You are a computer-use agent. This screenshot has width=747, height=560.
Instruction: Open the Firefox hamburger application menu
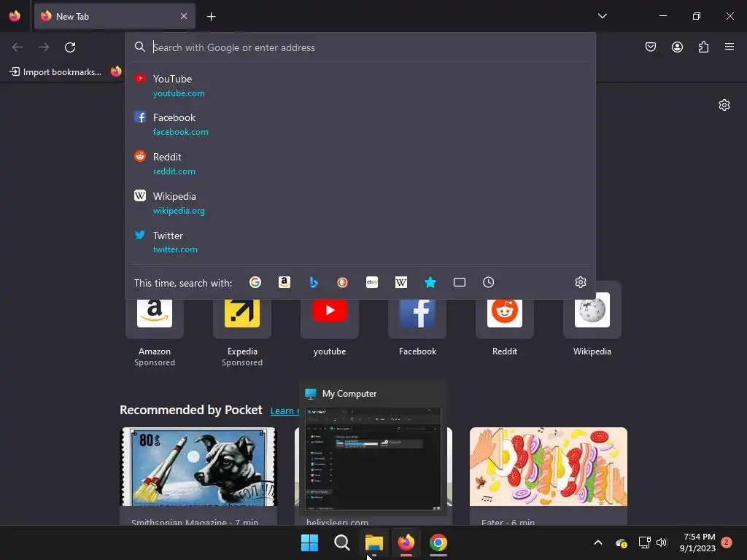tap(729, 47)
